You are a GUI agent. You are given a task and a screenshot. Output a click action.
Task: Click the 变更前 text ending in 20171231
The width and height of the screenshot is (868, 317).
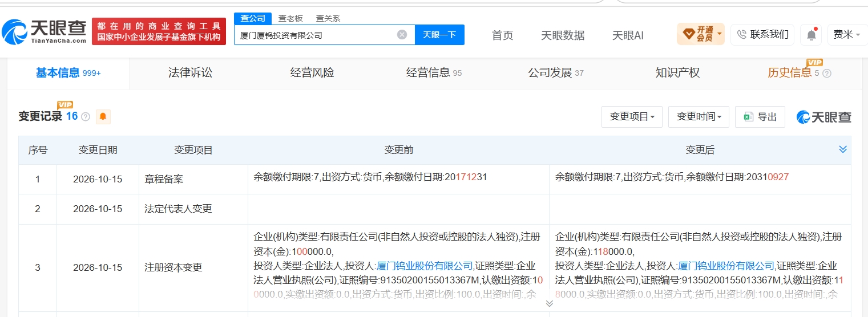pyautogui.click(x=370, y=177)
